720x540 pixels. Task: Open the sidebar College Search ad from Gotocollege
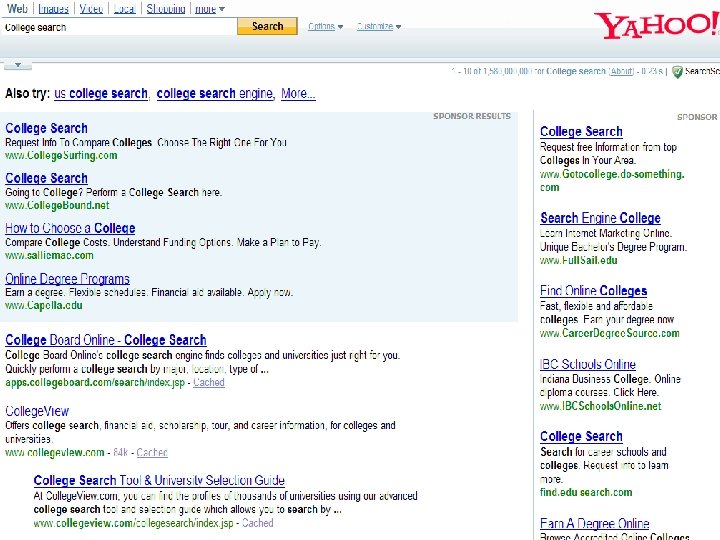tap(581, 132)
